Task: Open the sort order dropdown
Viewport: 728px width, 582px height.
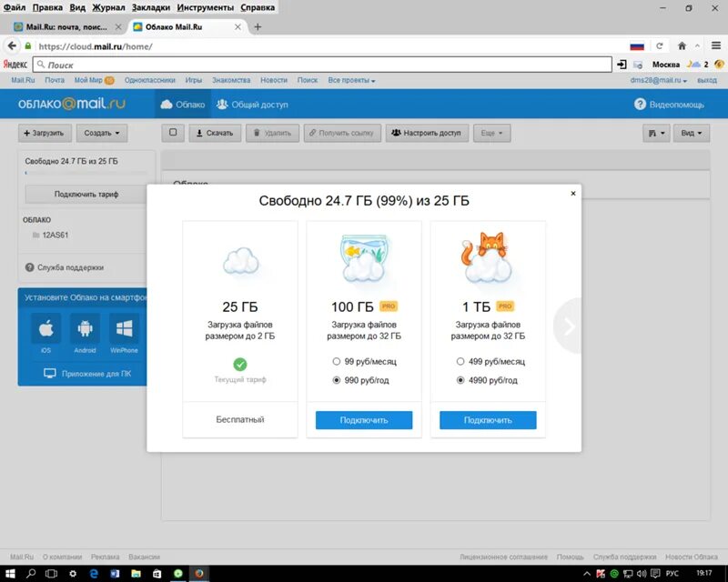Action: (x=656, y=133)
